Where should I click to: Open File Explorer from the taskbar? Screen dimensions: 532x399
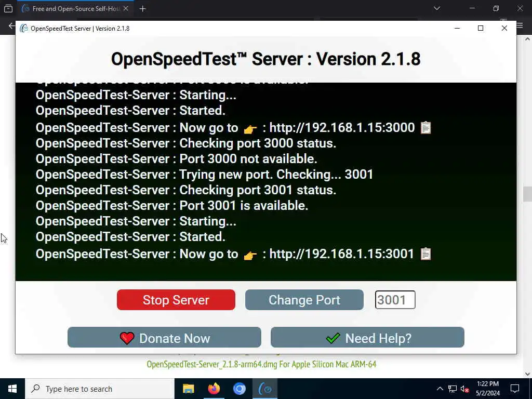(188, 389)
